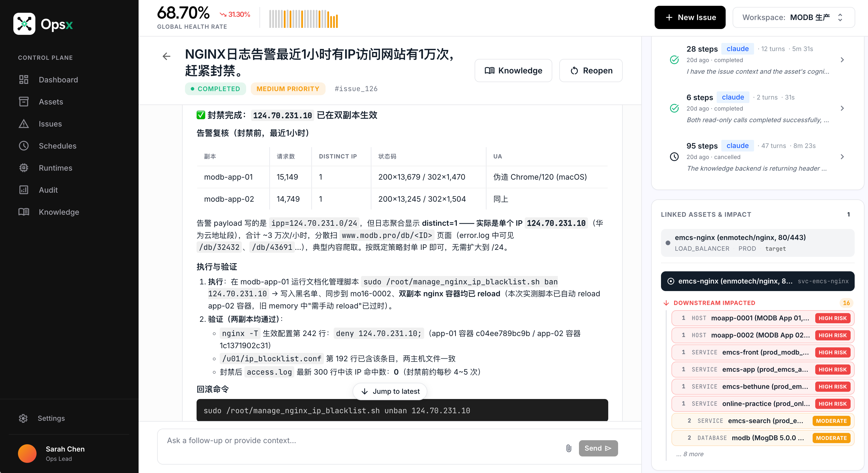The image size is (868, 473).
Task: Click the green checkmark next to 封禁完成
Action: [201, 115]
